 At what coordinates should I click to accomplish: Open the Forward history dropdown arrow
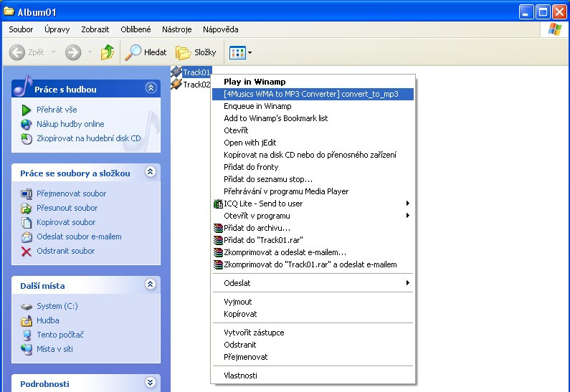90,52
